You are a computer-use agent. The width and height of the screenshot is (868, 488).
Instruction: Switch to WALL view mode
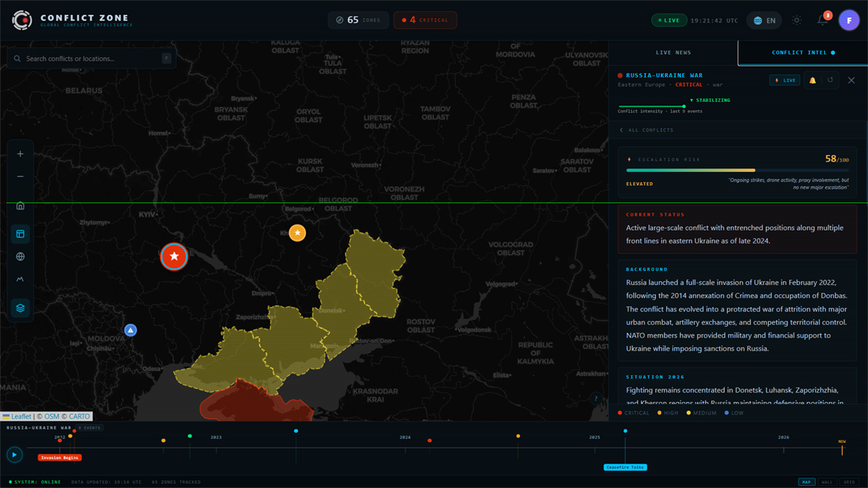point(827,481)
